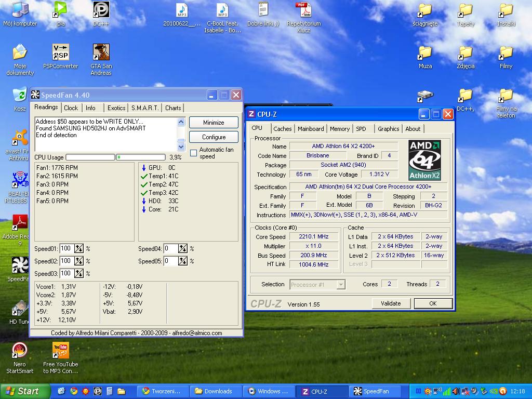Screen dimensions: 532x399
Task: Click the Speed01 spinner control
Action: pos(79,249)
